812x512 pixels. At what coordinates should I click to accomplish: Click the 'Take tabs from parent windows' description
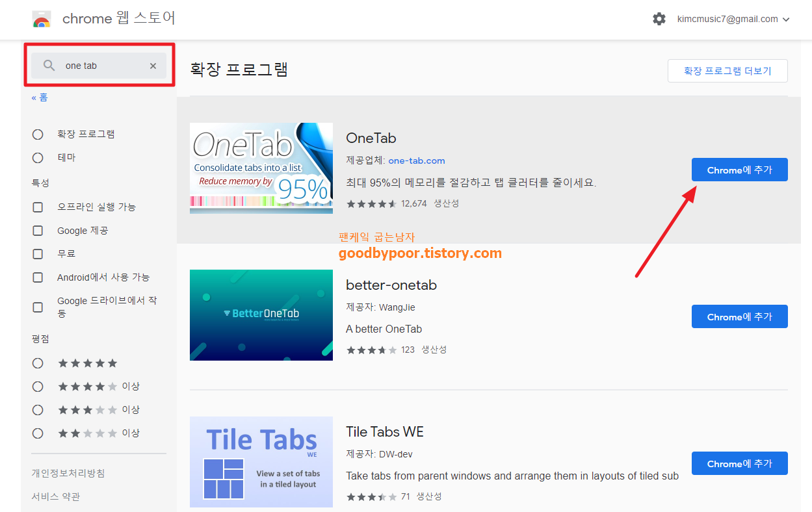pyautogui.click(x=512, y=476)
